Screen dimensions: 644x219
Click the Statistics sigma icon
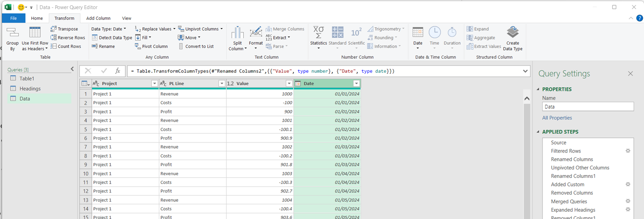tap(318, 33)
